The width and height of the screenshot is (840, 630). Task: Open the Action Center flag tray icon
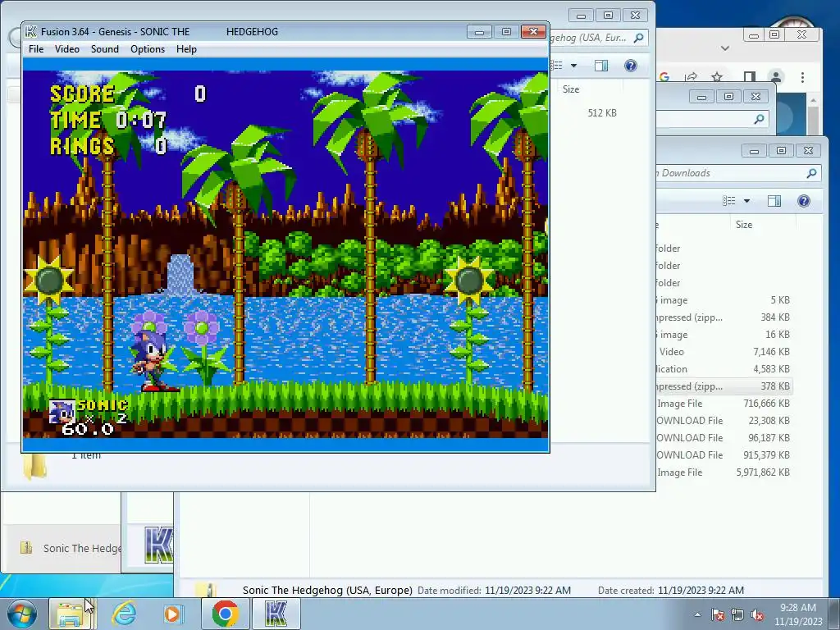(x=718, y=614)
